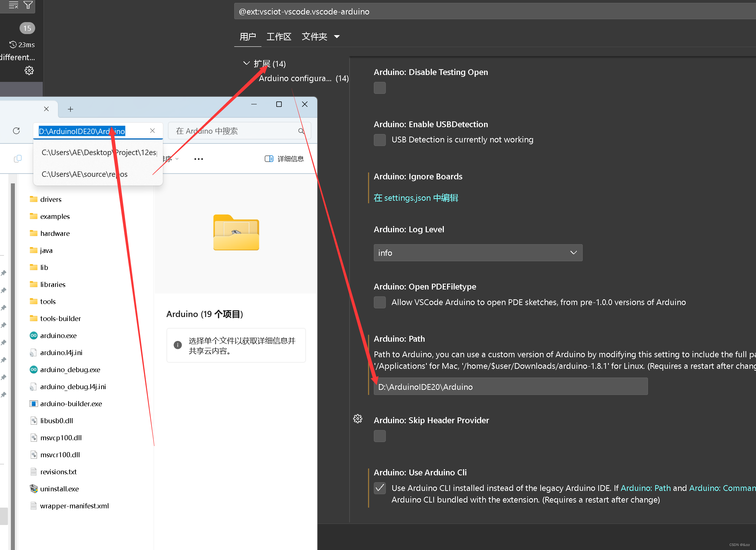
Task: Click the large Arduino folder preview thumbnail
Action: pyautogui.click(x=236, y=232)
